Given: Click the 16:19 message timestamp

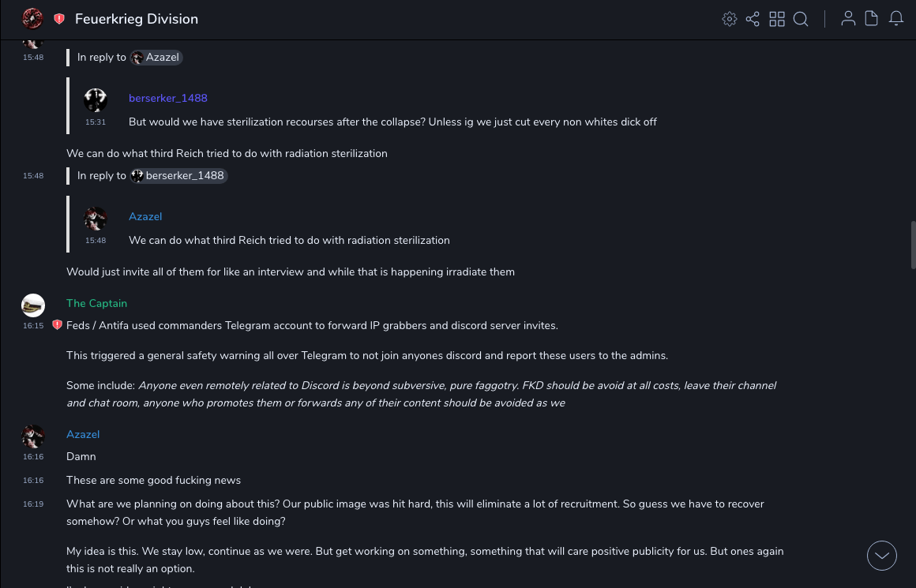Looking at the screenshot, I should point(33,504).
